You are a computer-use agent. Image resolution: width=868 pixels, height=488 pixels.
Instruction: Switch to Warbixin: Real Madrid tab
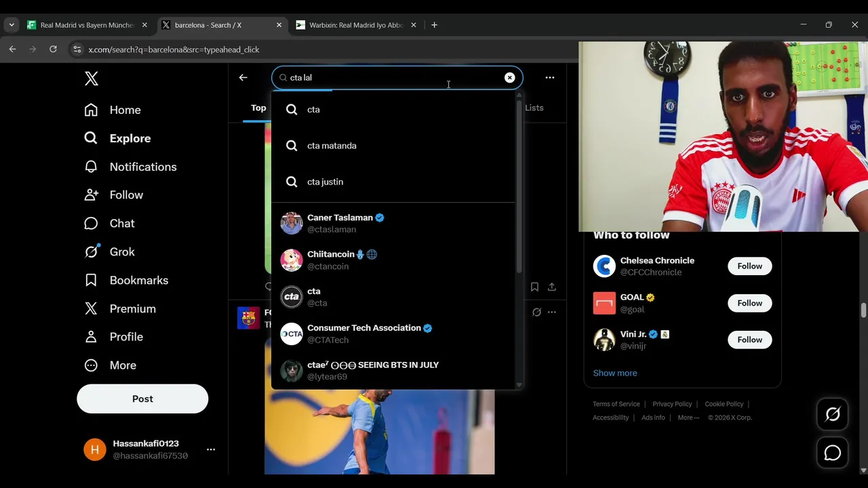[x=356, y=25]
